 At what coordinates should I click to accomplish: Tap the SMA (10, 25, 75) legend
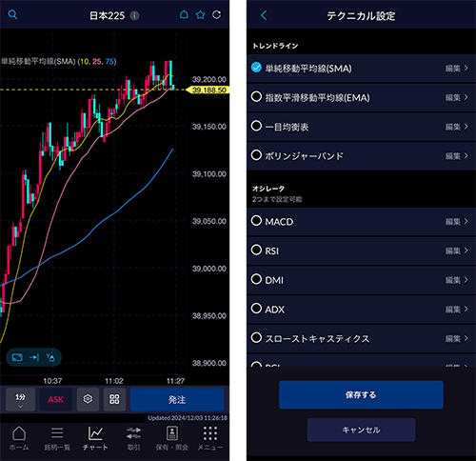[58, 61]
